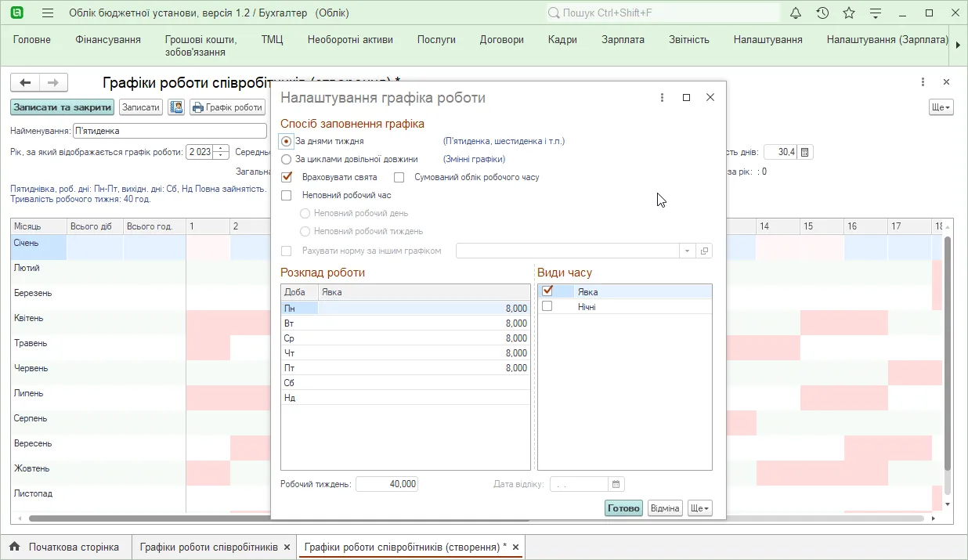Viewport: 968px width, 560px height.
Task: Open favorites star icon
Action: 849,13
